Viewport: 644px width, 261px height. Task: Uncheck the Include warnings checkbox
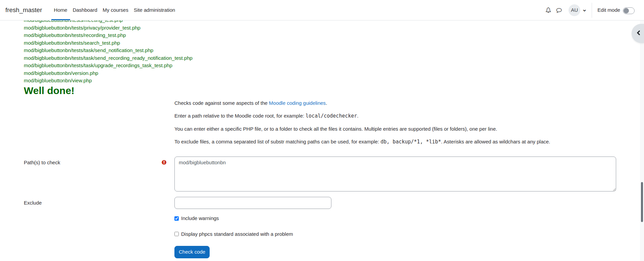click(176, 218)
